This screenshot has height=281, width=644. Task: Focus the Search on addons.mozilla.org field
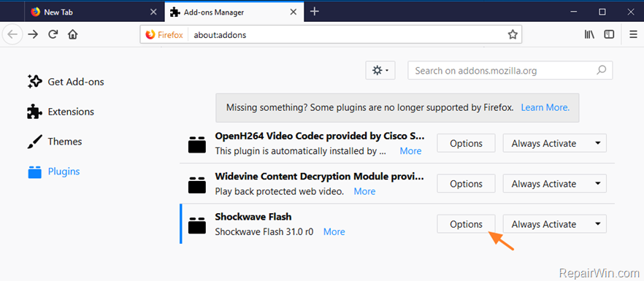tap(510, 71)
